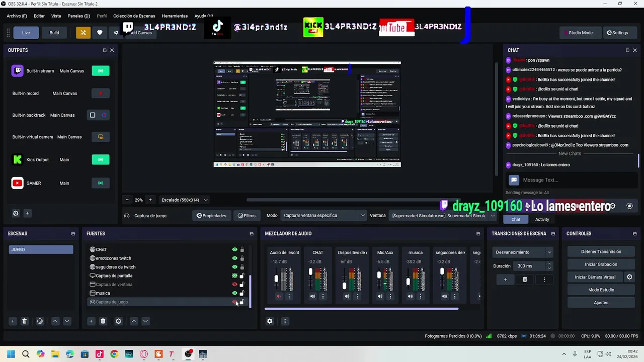Hide the musica source eye icon

(234, 293)
